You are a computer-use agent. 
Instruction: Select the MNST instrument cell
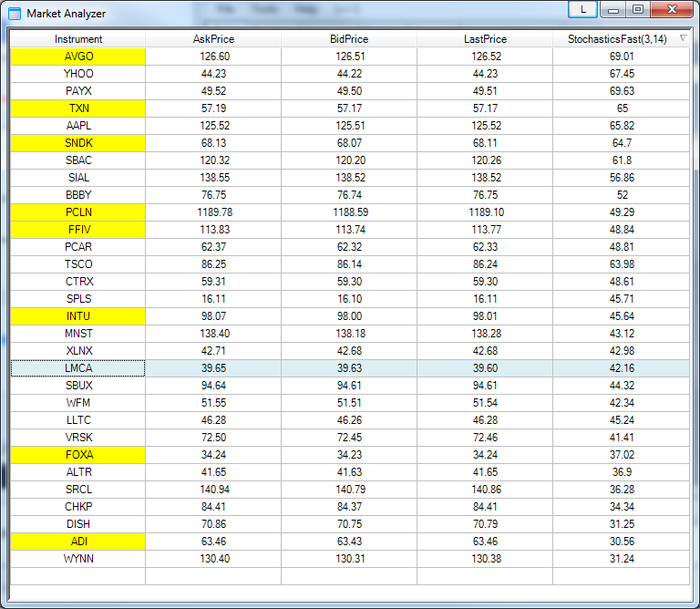pos(78,334)
